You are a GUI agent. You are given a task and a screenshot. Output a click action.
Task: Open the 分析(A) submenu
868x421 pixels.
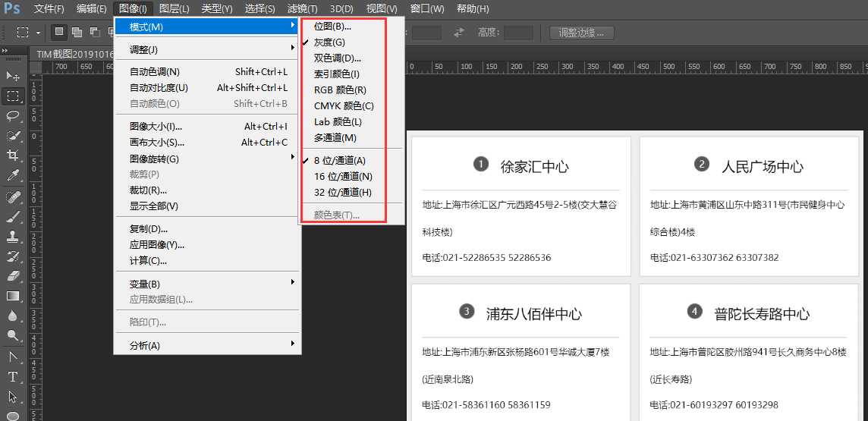coord(207,346)
